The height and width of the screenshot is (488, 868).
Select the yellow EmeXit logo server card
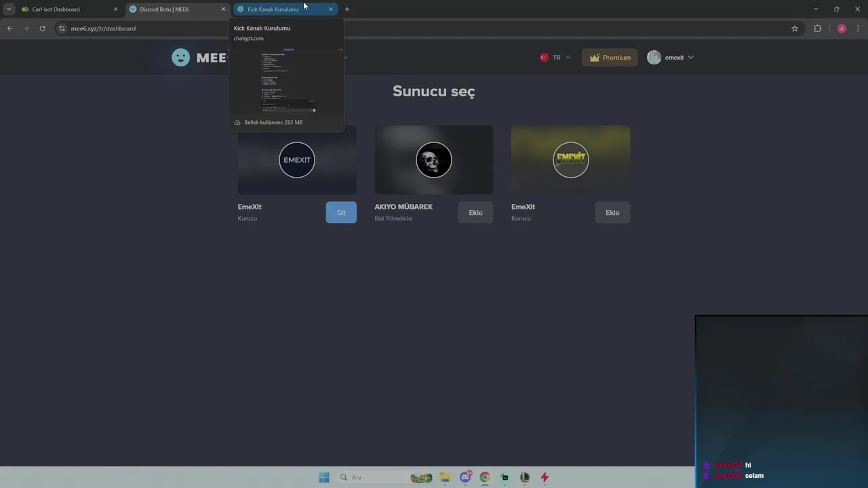click(x=571, y=160)
